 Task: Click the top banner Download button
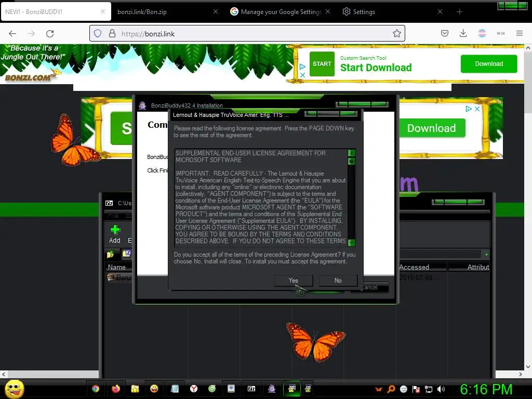click(x=489, y=64)
